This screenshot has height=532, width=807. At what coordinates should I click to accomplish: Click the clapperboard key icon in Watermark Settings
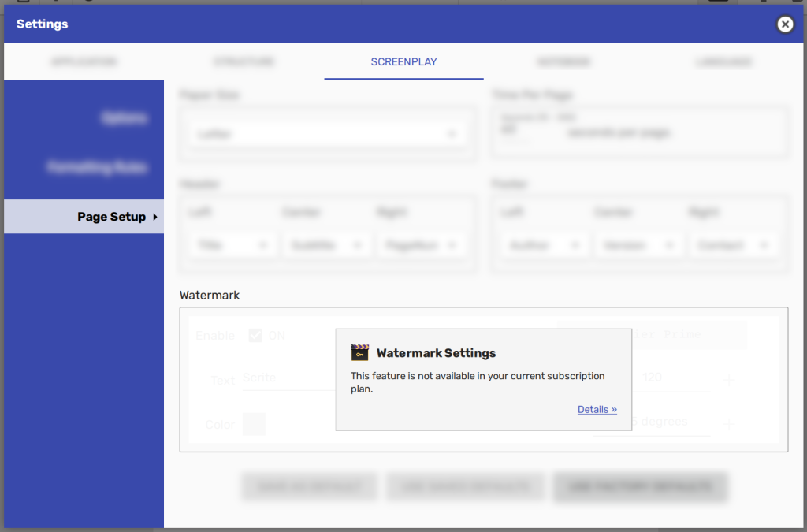[x=359, y=353]
